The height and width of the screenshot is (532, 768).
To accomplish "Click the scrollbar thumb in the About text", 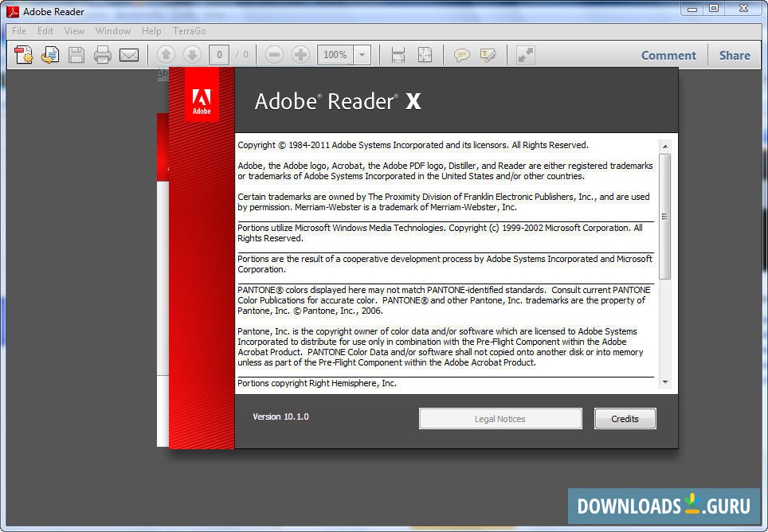I will point(664,217).
